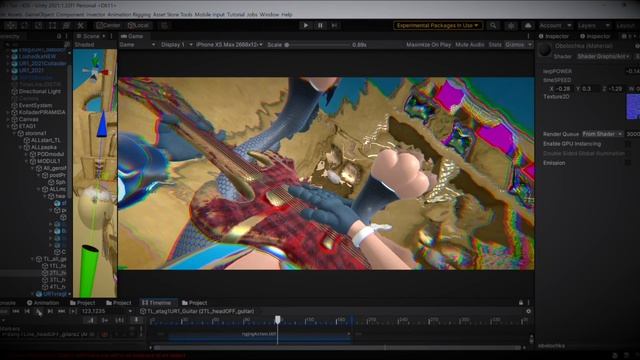Play the Timeline preview

(x=38, y=311)
